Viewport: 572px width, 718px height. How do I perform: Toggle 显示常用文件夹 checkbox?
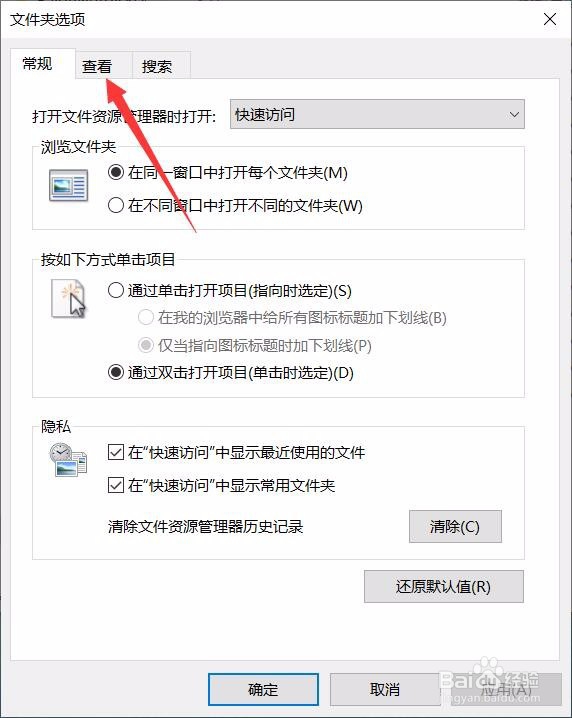pyautogui.click(x=115, y=485)
